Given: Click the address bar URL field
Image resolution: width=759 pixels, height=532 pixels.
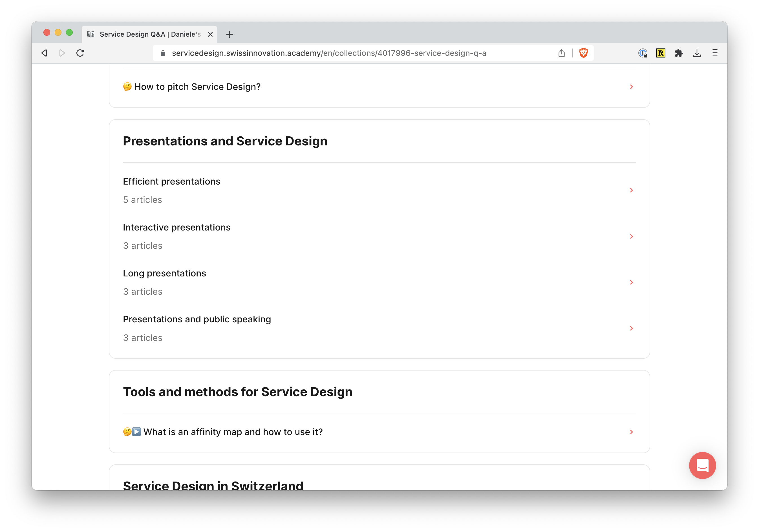Looking at the screenshot, I should point(328,53).
